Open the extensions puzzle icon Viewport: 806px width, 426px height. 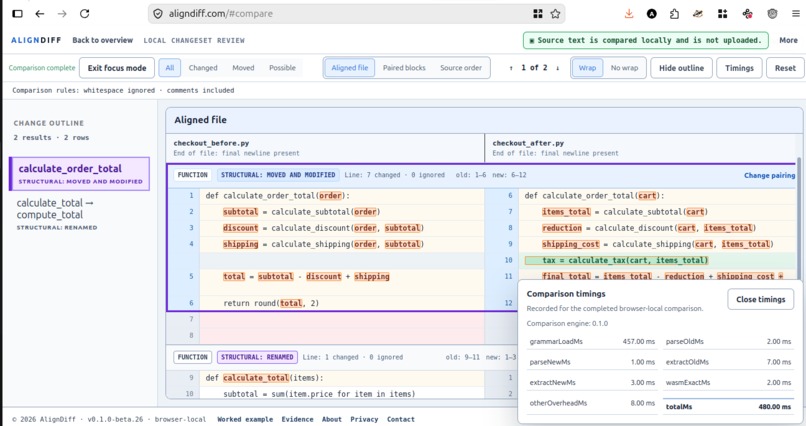(674, 14)
